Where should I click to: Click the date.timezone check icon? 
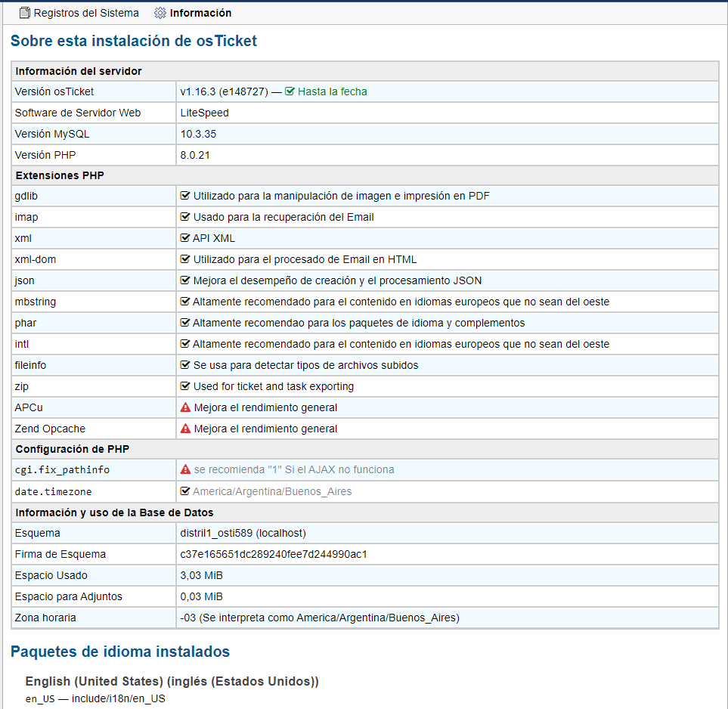185,491
